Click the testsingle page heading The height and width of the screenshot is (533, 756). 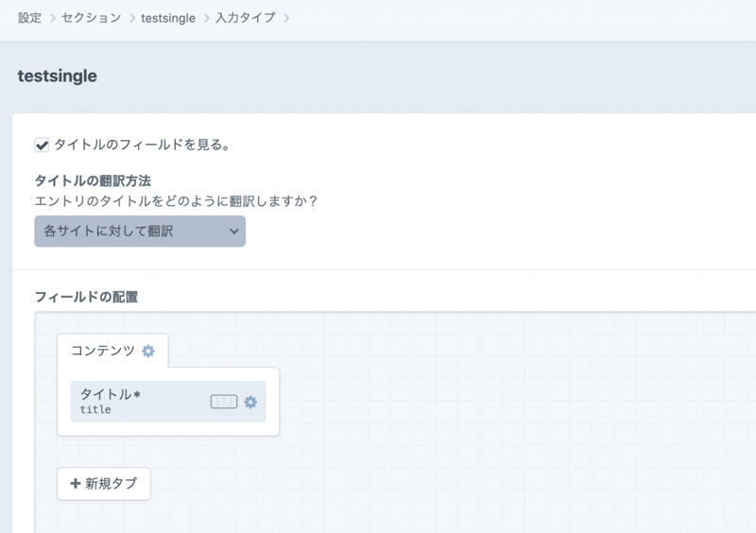pos(58,77)
